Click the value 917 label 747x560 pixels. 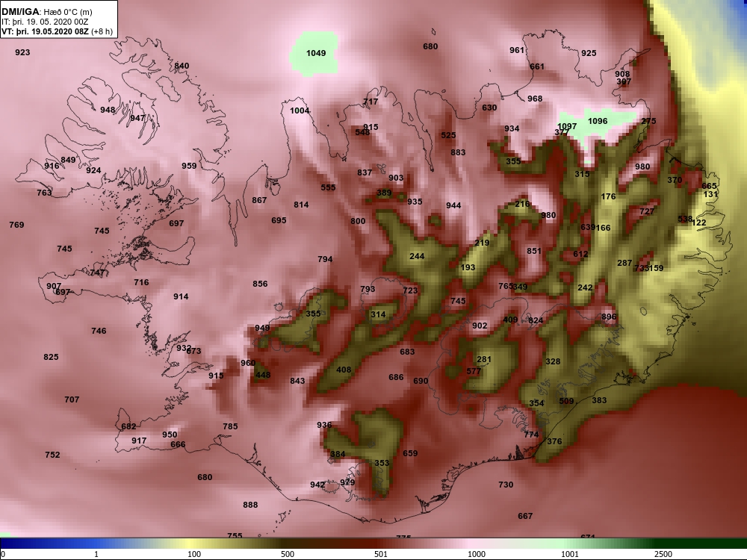139,441
